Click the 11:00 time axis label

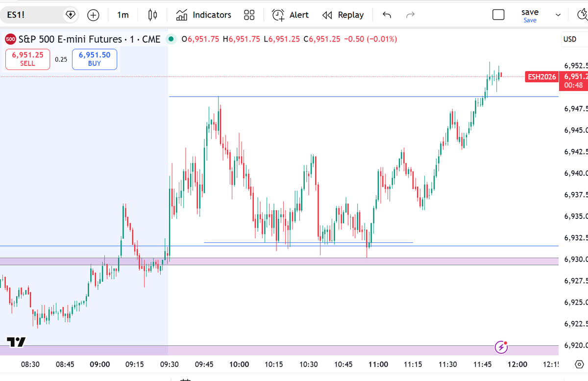click(x=378, y=364)
